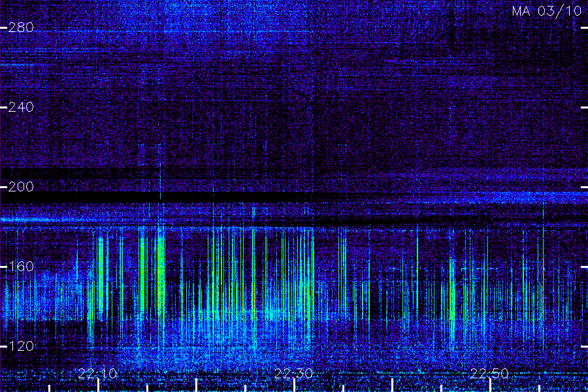Click the 22:50 time axis label
The height and width of the screenshot is (392, 588).
(489, 374)
